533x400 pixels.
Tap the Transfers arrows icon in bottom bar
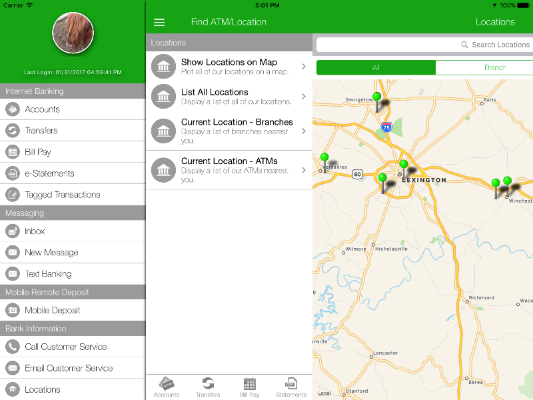point(208,383)
